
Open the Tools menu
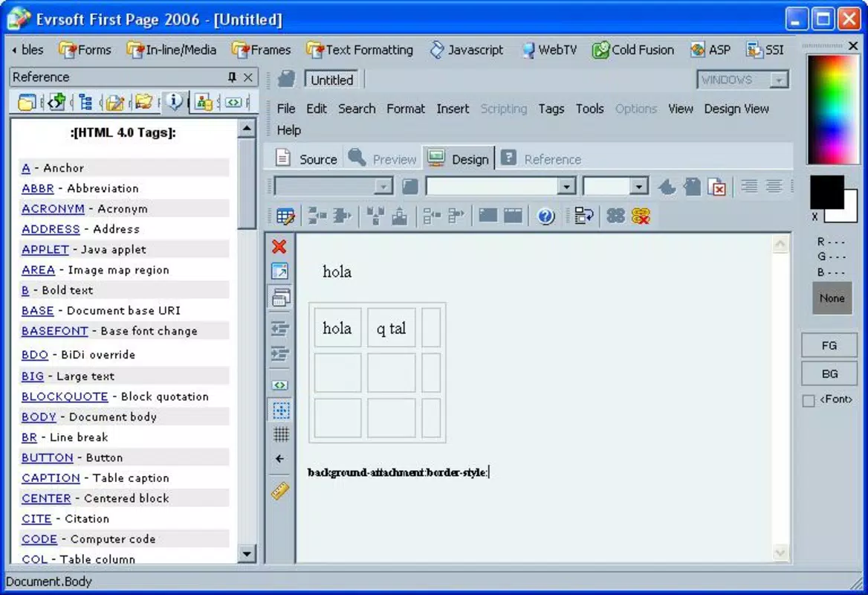click(589, 109)
